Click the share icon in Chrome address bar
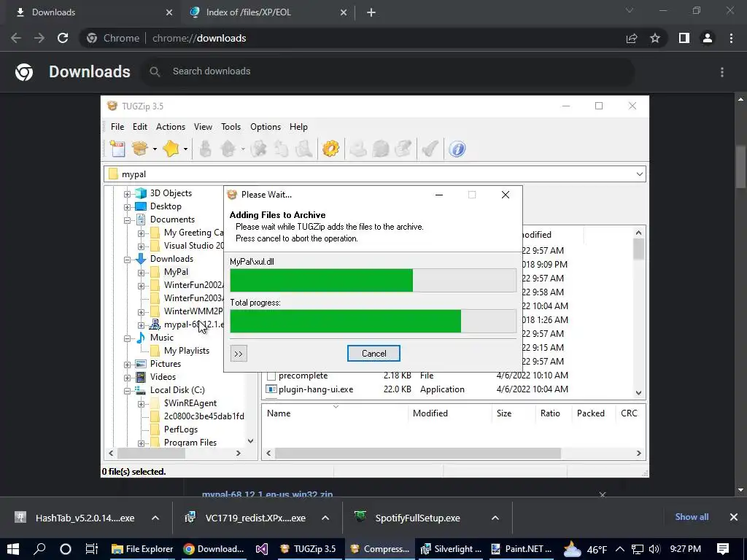 pyautogui.click(x=632, y=38)
